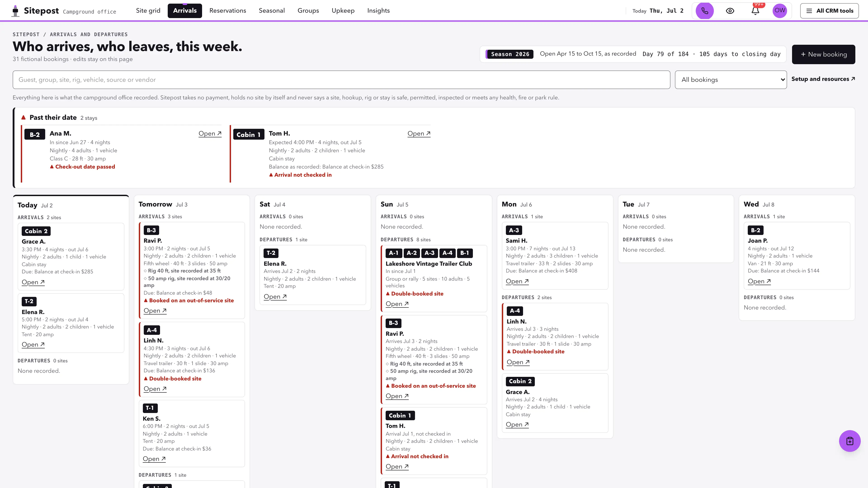
Task: Open Ken S. T-1 arrival
Action: 154,459
